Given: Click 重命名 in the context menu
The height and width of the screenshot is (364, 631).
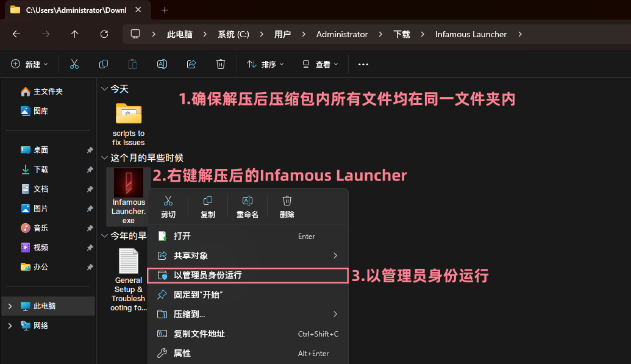Looking at the screenshot, I should 248,207.
